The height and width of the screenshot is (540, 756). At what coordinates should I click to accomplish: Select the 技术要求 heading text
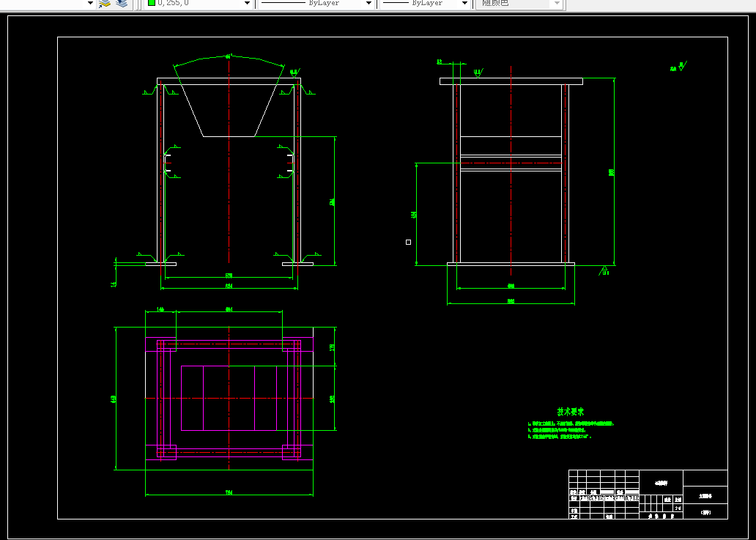[x=571, y=412]
